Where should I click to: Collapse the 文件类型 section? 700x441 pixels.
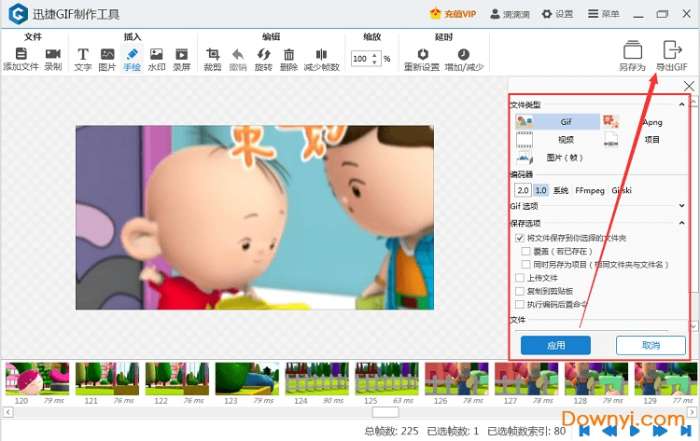[x=683, y=104]
